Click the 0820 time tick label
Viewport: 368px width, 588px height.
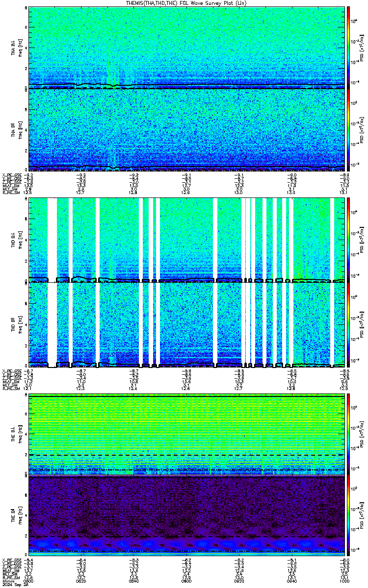click(81, 581)
